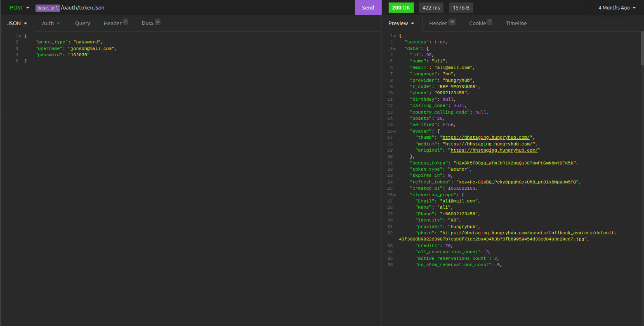Click the base_url environment variable tag
644x326 pixels.
(x=48, y=8)
